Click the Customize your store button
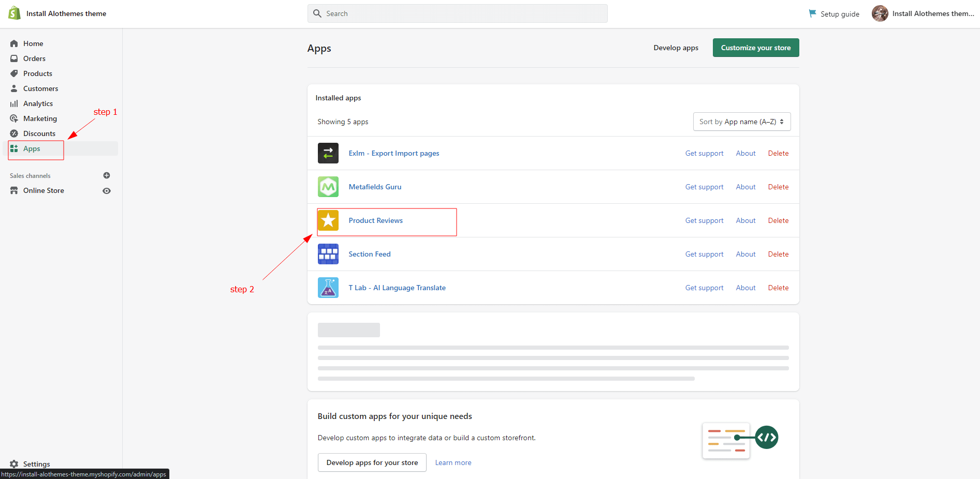 [755, 48]
